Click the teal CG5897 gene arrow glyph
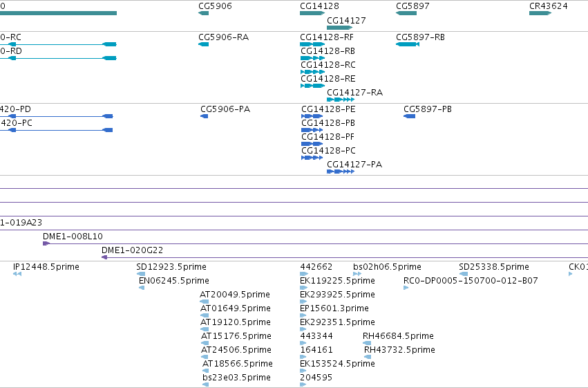The width and height of the screenshot is (588, 388). pyautogui.click(x=406, y=13)
